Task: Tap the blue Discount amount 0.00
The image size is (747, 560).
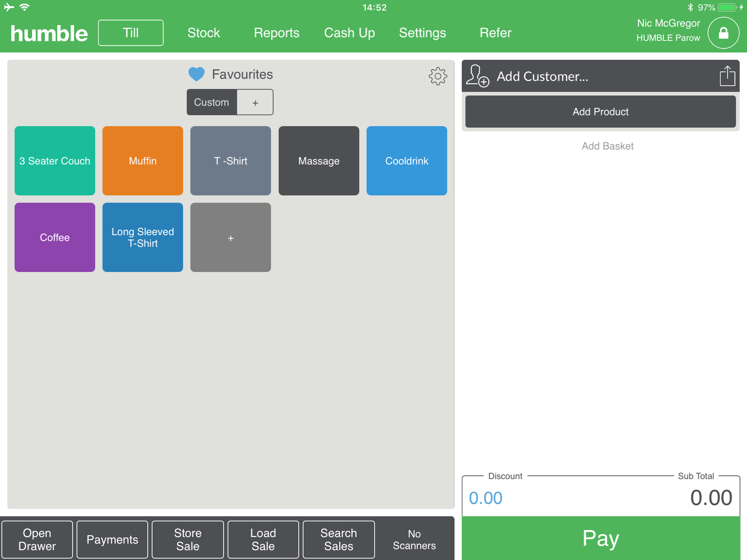Action: click(x=485, y=498)
